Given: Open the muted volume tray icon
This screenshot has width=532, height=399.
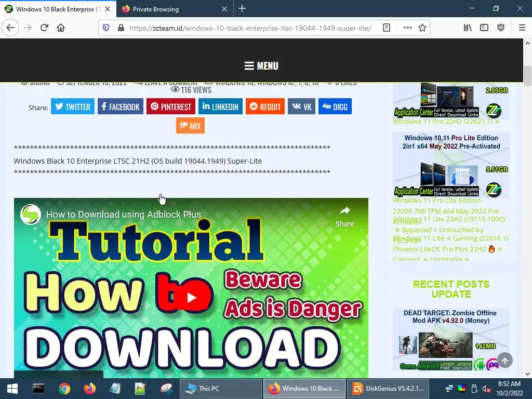Looking at the screenshot, I should pyautogui.click(x=486, y=389).
